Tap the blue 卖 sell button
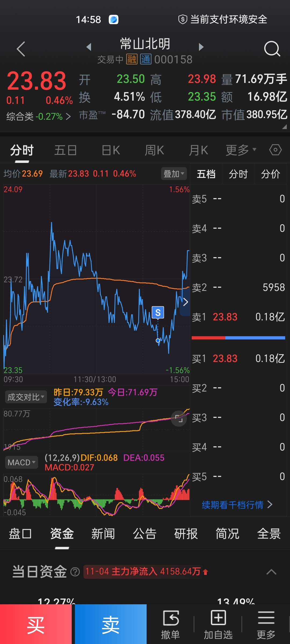290x644 pixels. [111, 624]
